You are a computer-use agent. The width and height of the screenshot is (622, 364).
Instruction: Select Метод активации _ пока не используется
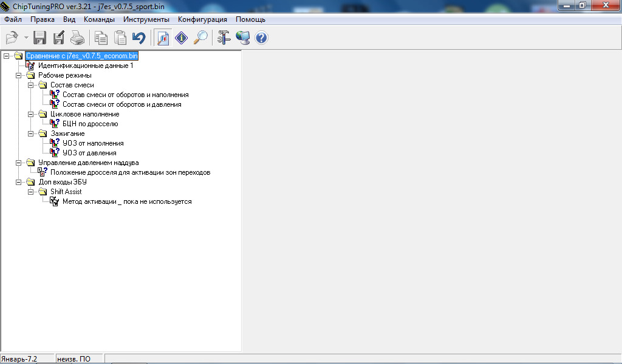[127, 201]
